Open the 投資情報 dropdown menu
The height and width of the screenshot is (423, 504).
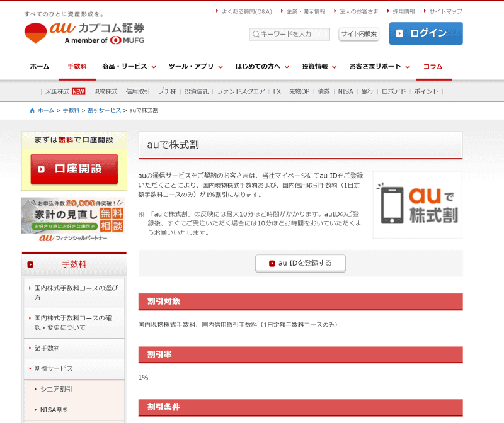tap(315, 65)
